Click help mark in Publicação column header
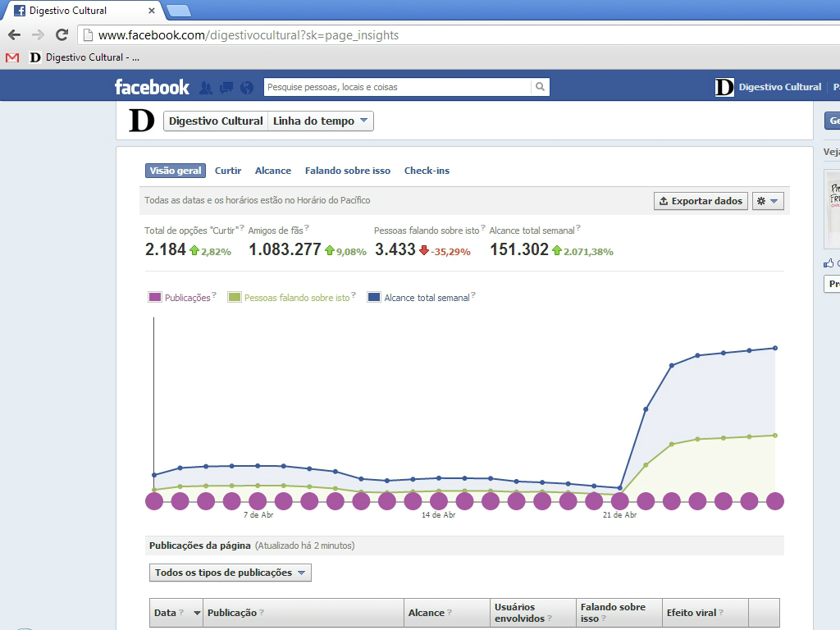 262,612
